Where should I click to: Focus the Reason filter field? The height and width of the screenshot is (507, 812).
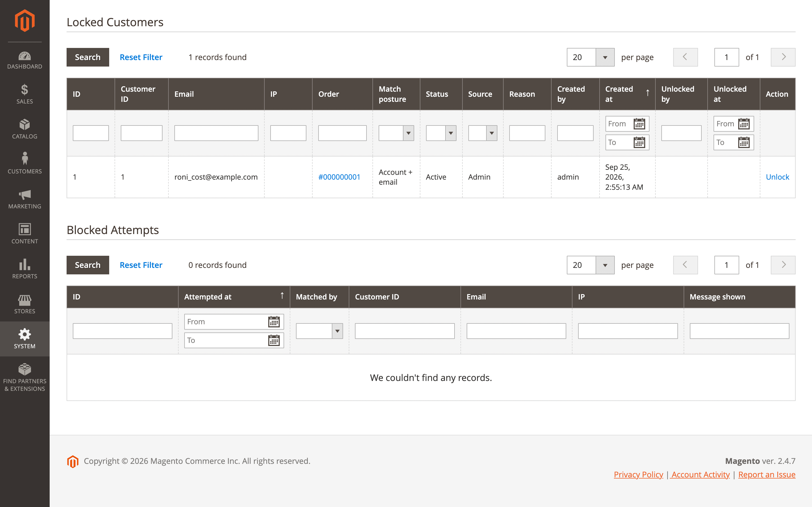click(527, 133)
